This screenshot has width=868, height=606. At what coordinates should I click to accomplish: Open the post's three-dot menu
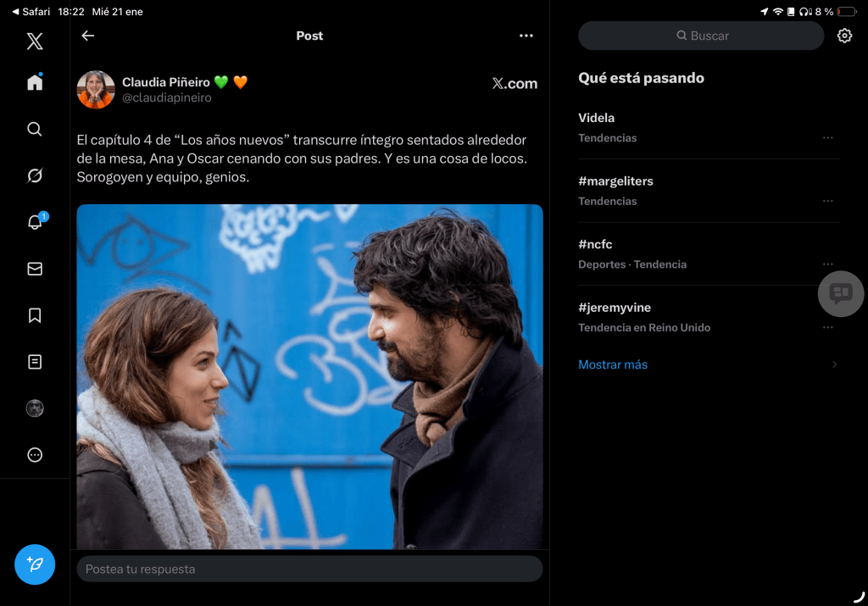point(526,36)
